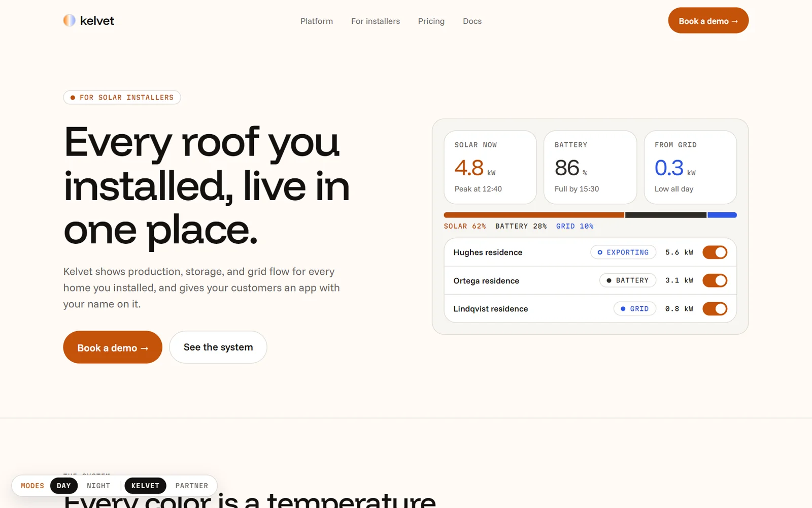Click the GRID 10% legend label

point(575,226)
